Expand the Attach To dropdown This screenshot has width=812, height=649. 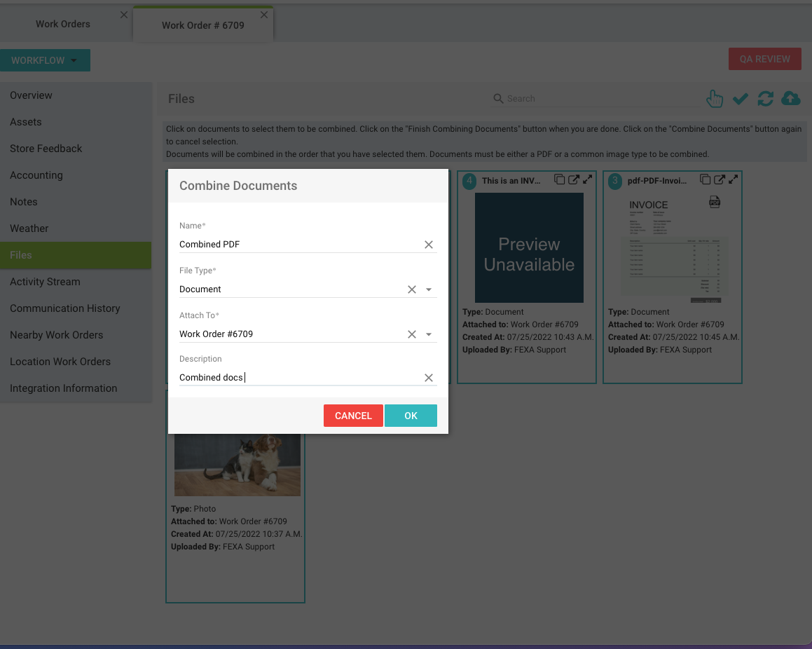[429, 334]
